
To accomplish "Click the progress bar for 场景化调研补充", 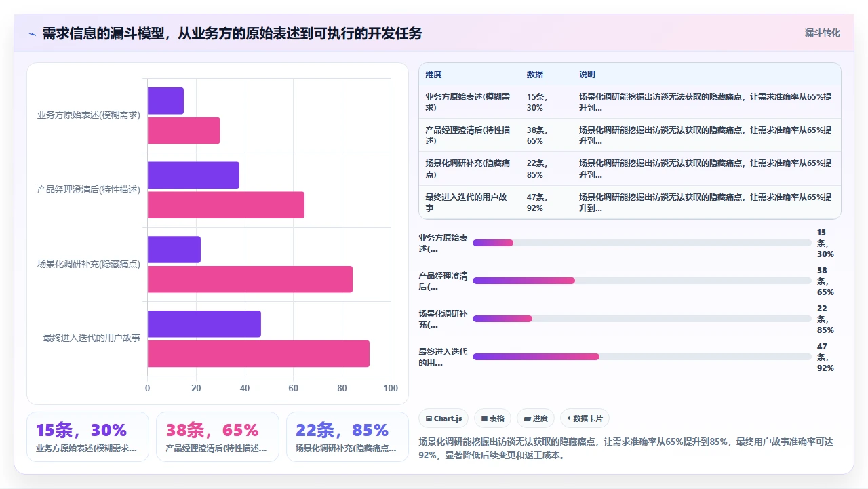I will pyautogui.click(x=642, y=319).
